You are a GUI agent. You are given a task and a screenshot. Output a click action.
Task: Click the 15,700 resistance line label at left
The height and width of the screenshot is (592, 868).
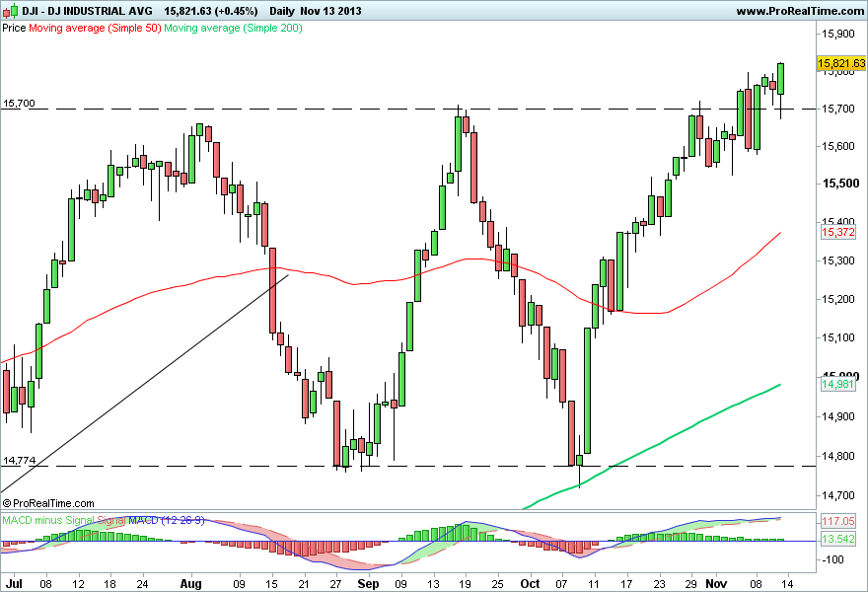19,103
